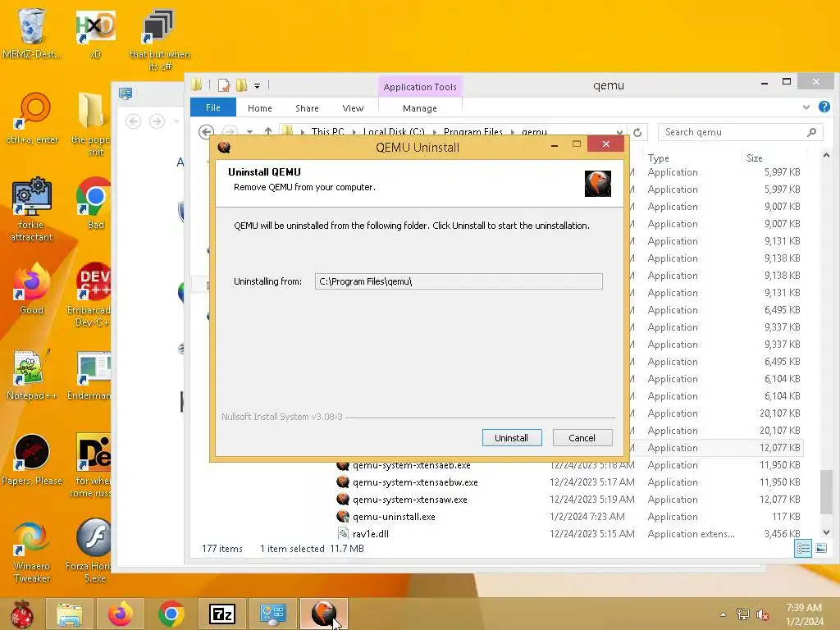Select qemu-system-xtensaebw.exe file
Image resolution: width=840 pixels, height=630 pixels.
415,482
